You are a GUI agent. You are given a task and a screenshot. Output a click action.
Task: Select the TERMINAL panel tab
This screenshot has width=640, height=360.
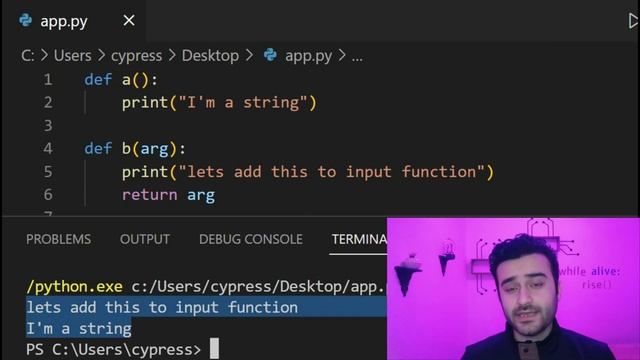[x=359, y=239]
